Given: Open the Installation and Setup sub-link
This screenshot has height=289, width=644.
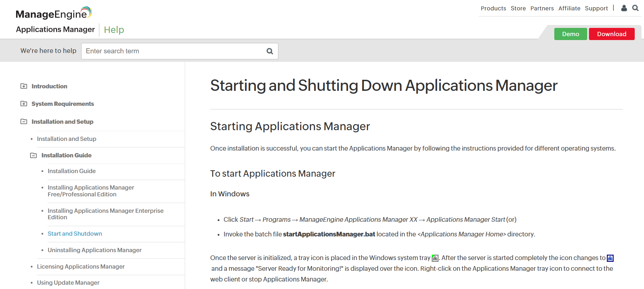Looking at the screenshot, I should pos(66,139).
